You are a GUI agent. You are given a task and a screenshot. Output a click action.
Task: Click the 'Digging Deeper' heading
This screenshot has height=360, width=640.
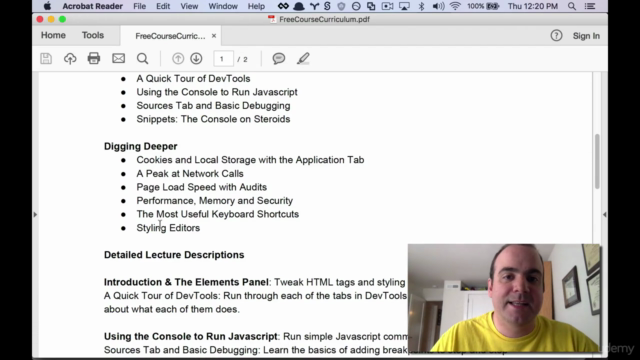click(140, 146)
